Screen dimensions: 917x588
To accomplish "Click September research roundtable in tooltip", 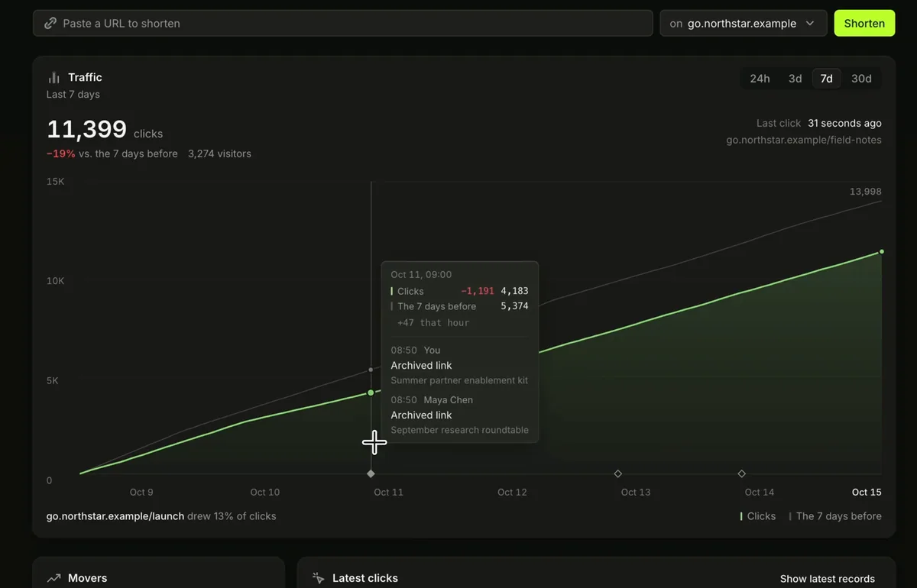I will tap(459, 430).
